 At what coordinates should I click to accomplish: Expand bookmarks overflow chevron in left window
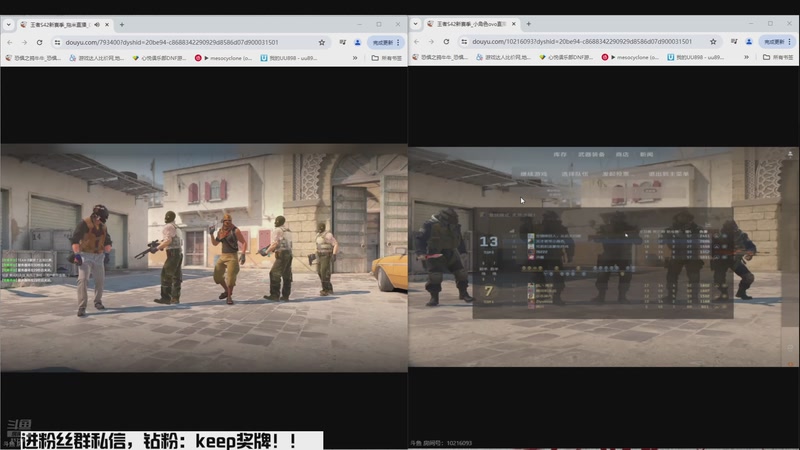click(355, 58)
